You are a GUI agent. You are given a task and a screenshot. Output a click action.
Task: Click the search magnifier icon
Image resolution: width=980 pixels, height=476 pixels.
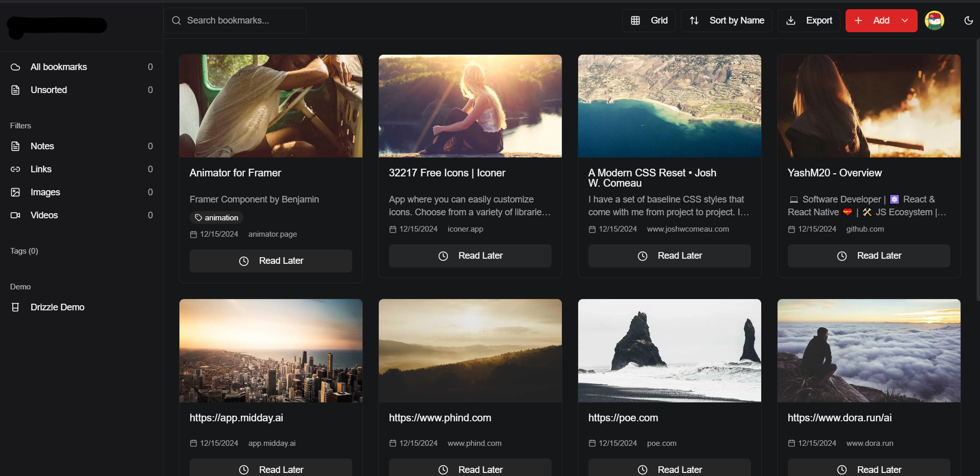tap(176, 20)
